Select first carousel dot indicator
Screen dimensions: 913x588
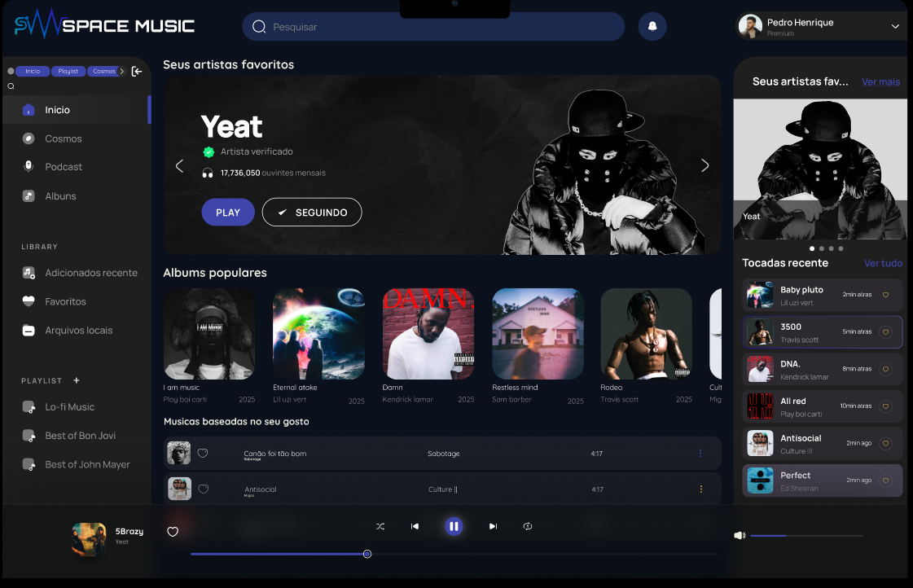point(812,248)
